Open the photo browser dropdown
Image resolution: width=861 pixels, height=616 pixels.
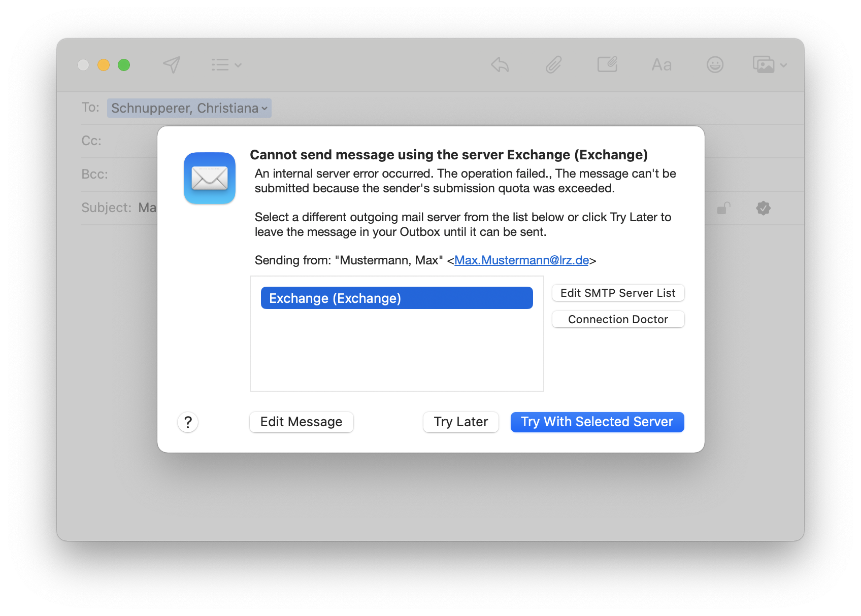(x=770, y=65)
